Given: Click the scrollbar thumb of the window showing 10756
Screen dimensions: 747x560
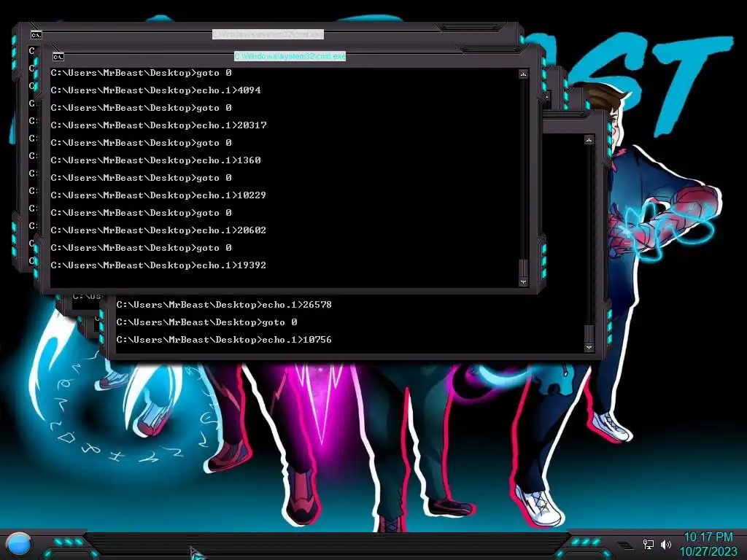Looking at the screenshot, I should (x=589, y=333).
